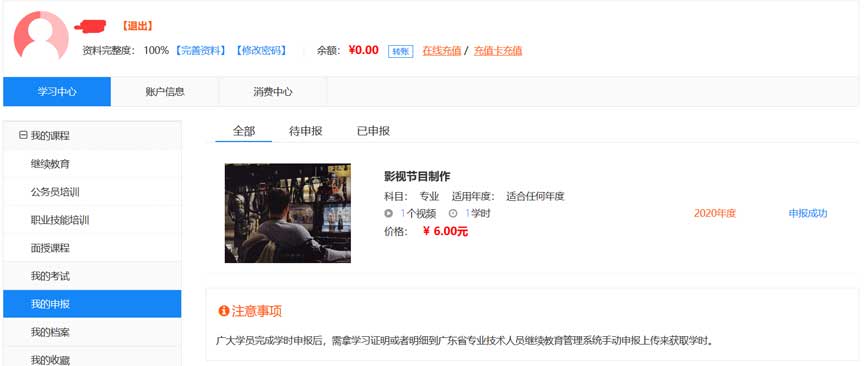Click the clock icon beside 1学时
This screenshot has width=866, height=366.
(452, 214)
